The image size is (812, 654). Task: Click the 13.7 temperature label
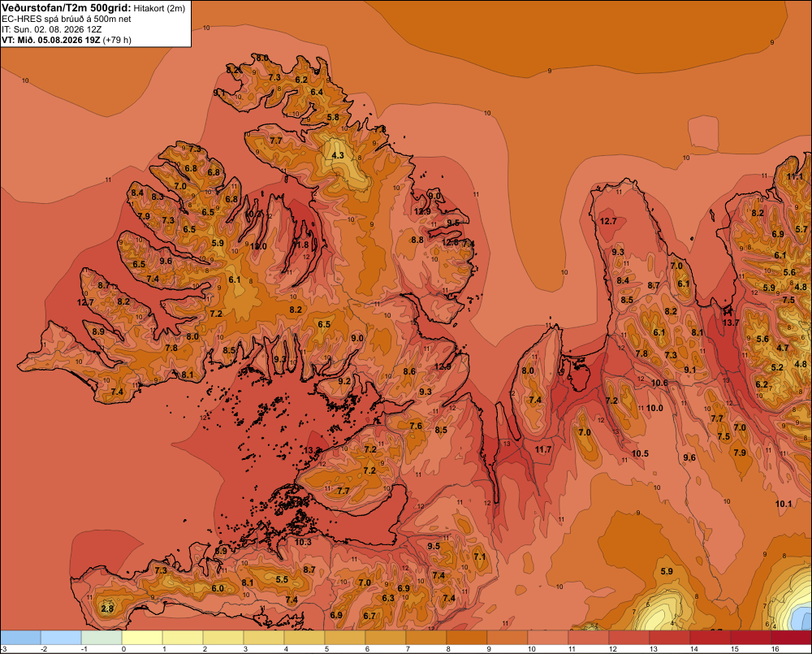coord(731,323)
